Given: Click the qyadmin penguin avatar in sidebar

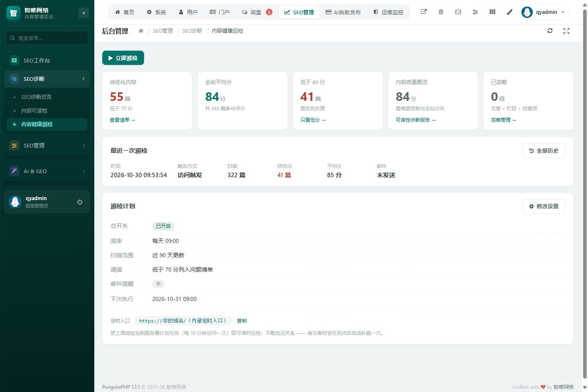Looking at the screenshot, I should point(15,202).
